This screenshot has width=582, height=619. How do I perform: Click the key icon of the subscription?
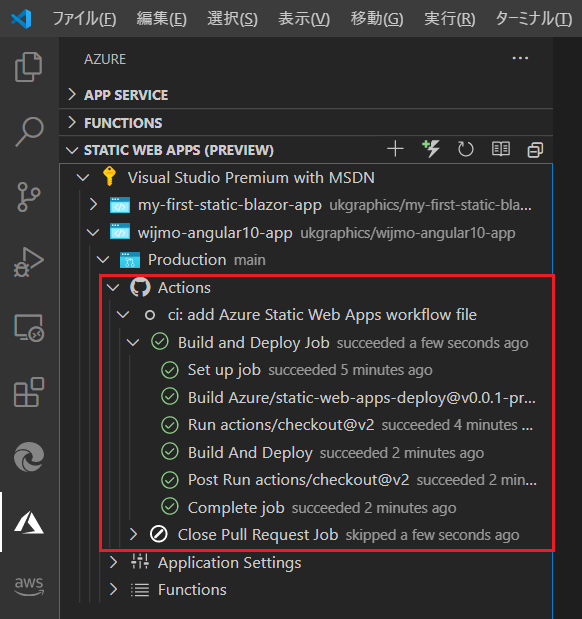click(109, 176)
